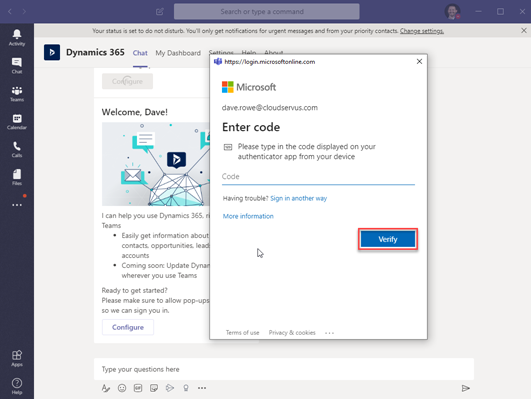This screenshot has width=531, height=399.
Task: Open the sticker picker
Action: (x=154, y=388)
